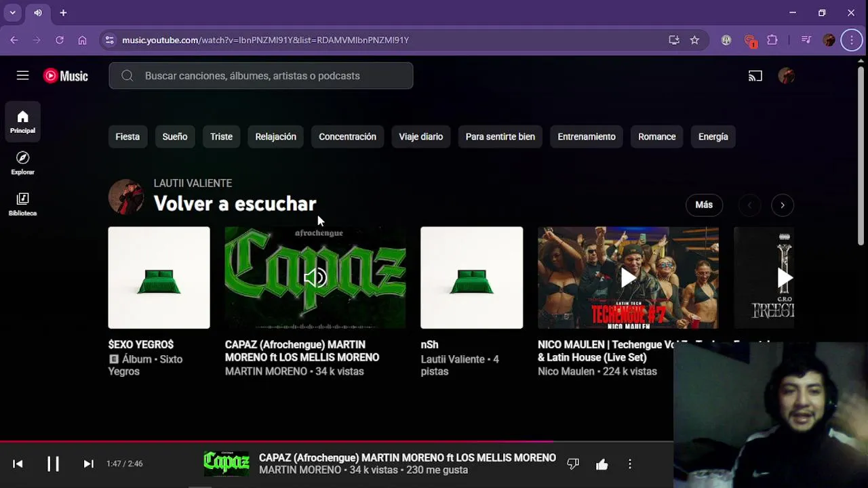Open Sixto Yegros artist link
The width and height of the screenshot is (868, 488).
click(145, 365)
